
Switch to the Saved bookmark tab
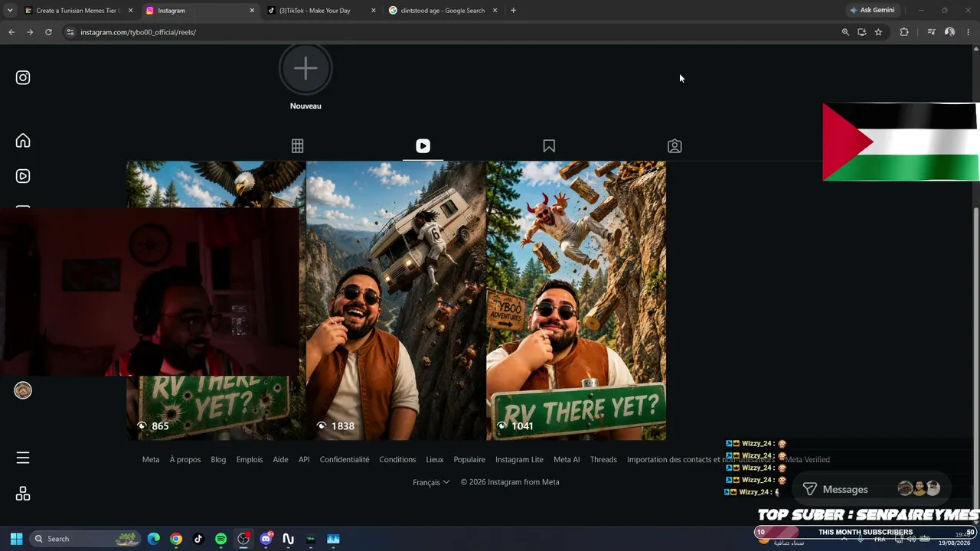[549, 146]
